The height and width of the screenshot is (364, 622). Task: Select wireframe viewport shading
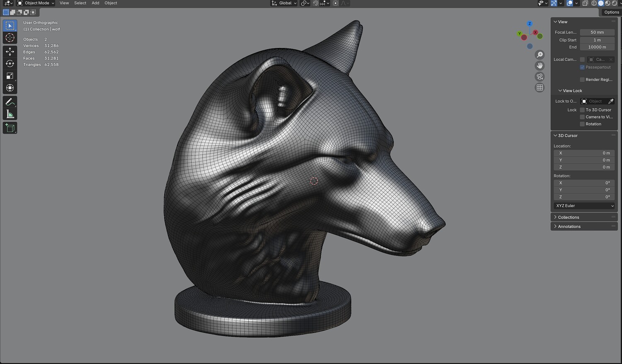[594, 3]
